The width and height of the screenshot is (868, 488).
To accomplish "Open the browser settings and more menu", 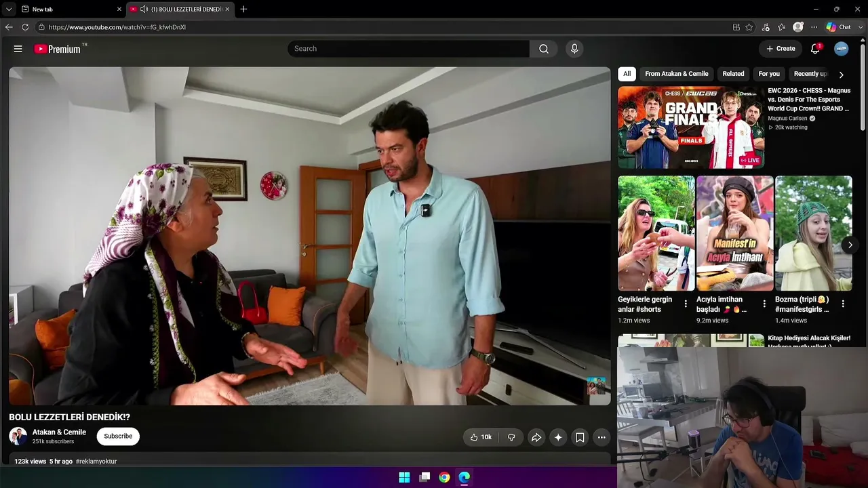I will pyautogui.click(x=814, y=27).
